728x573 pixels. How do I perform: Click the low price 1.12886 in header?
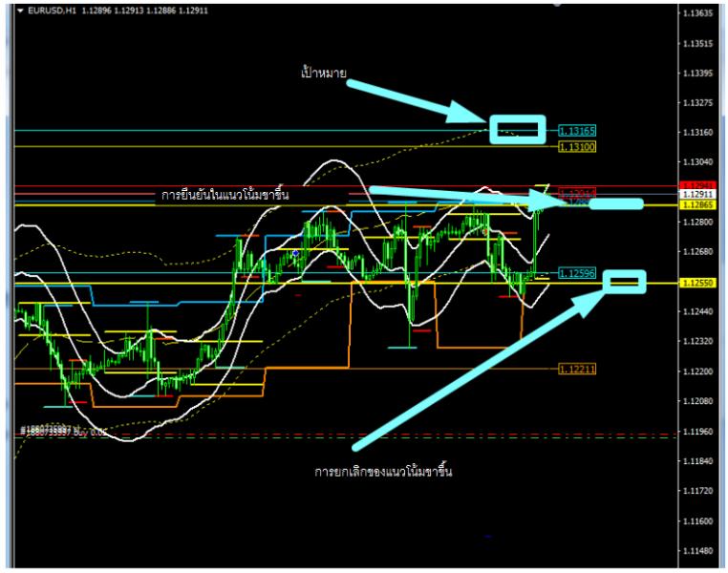click(x=161, y=11)
